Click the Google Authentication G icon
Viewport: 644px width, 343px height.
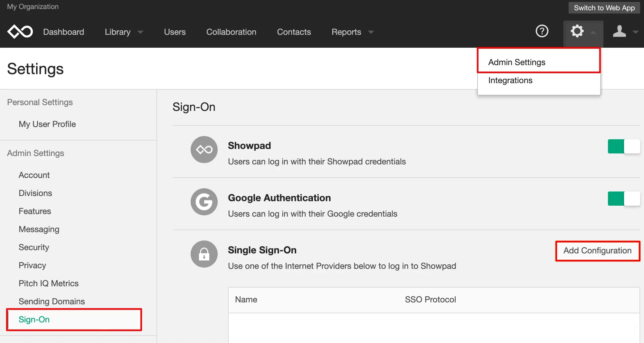tap(204, 202)
